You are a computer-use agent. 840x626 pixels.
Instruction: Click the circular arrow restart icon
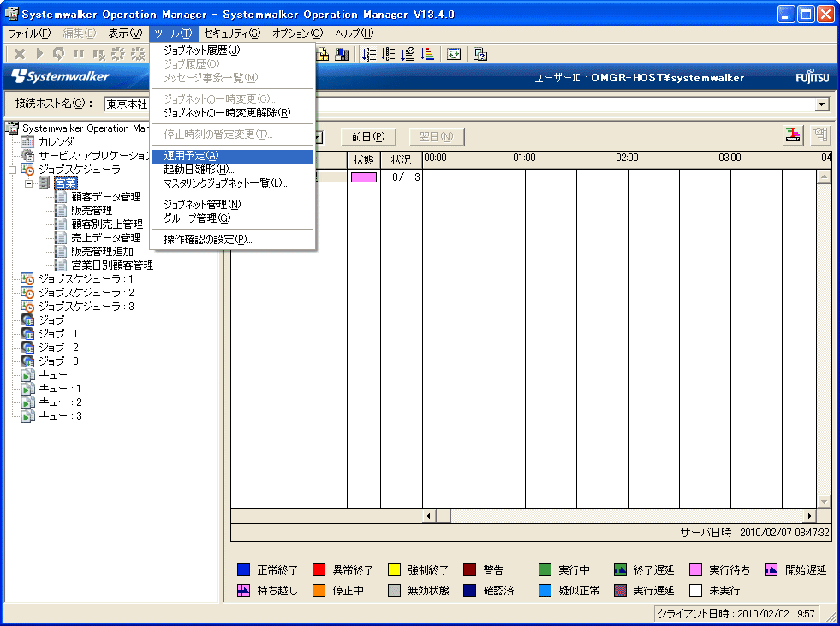(x=58, y=54)
